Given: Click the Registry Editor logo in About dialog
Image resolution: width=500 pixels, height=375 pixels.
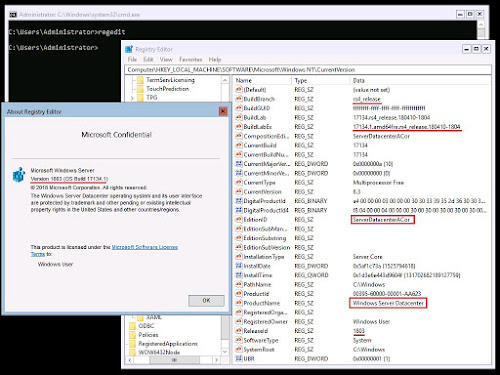Looking at the screenshot, I should click(19, 175).
